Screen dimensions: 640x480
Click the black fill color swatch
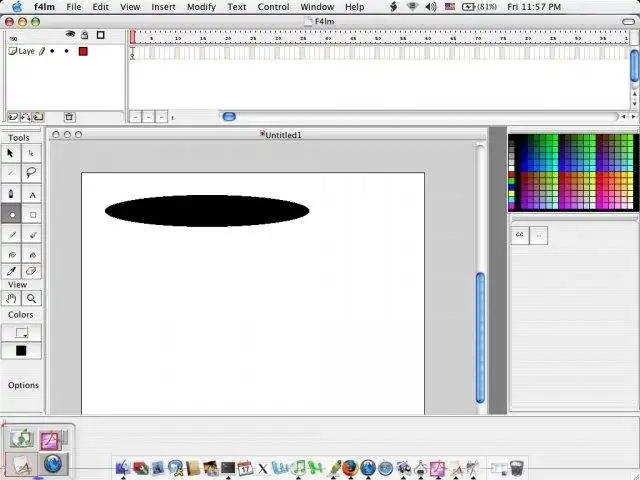[21, 350]
